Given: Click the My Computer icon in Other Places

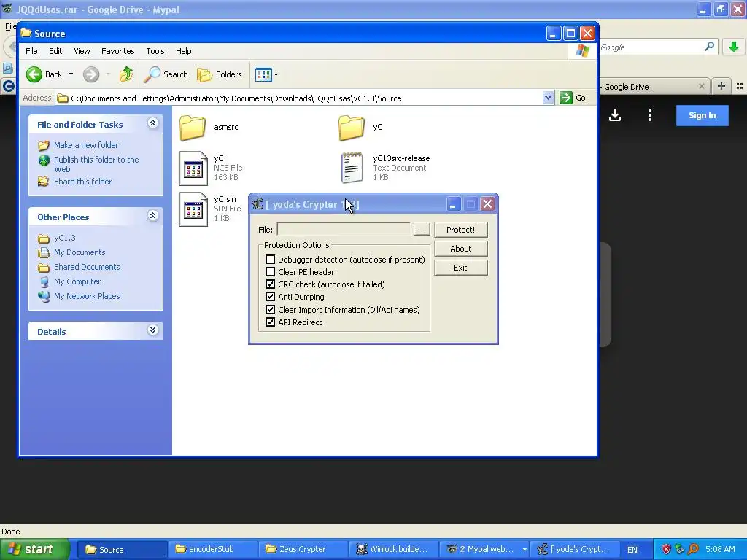Looking at the screenshot, I should [44, 282].
